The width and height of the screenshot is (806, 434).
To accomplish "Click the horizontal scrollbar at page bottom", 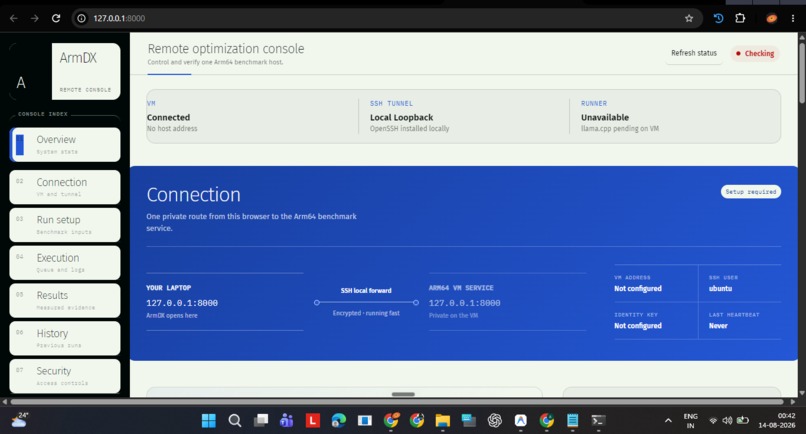I will coord(397,402).
